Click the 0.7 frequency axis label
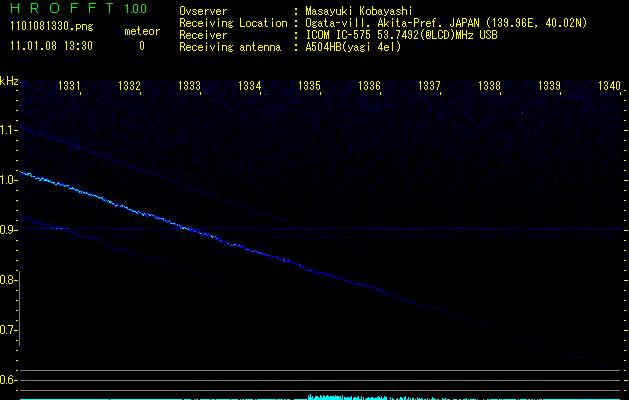Screen dimensions: 629x400 pos(7,330)
